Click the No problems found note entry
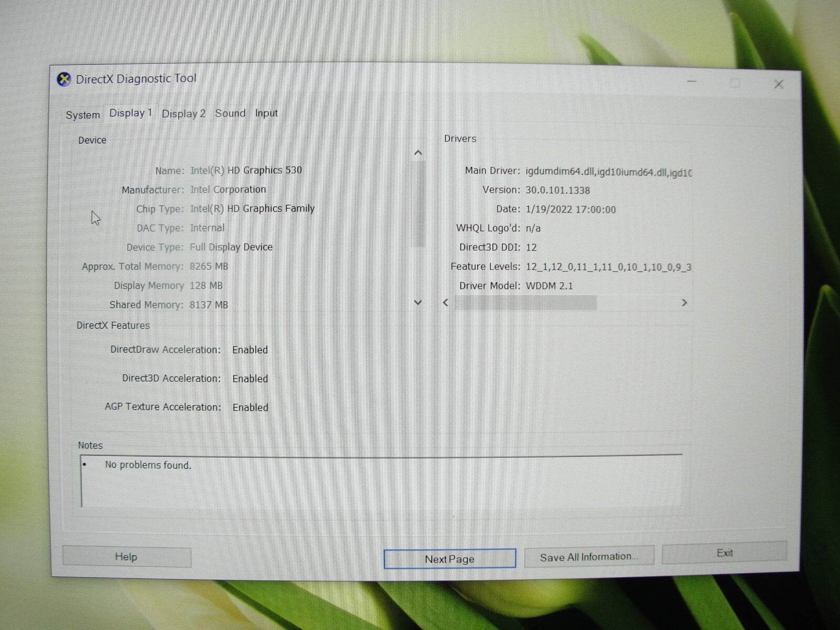 click(148, 465)
